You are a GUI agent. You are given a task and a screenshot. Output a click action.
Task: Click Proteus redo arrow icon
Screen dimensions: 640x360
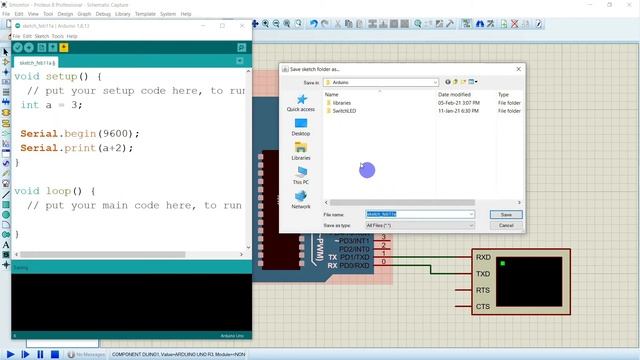325,24
